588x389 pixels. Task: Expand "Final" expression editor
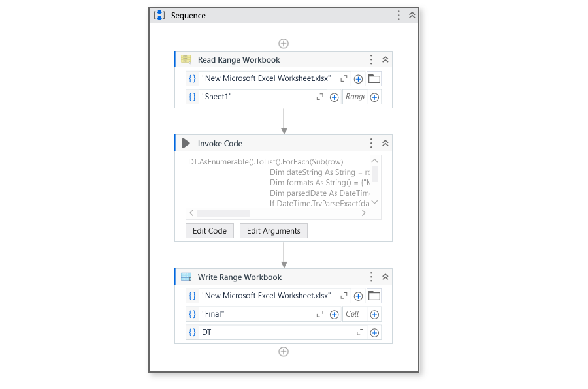[x=319, y=314]
